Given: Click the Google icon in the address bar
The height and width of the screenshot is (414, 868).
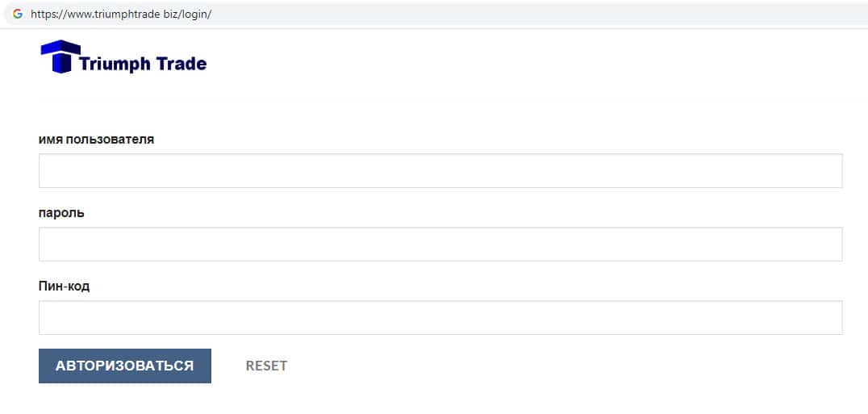Looking at the screenshot, I should pos(17,14).
